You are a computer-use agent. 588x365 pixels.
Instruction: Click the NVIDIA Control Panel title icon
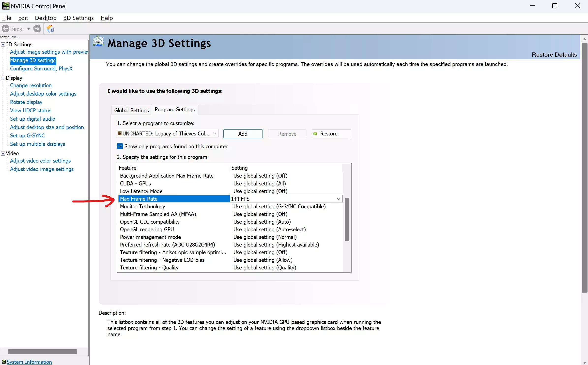(x=5, y=6)
